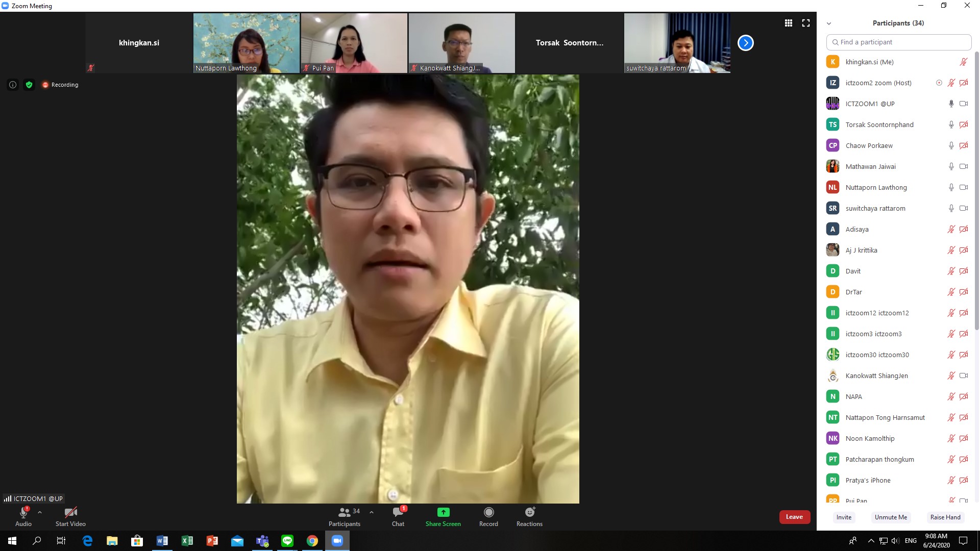Open the Chat panel
The height and width of the screenshot is (551, 980).
[x=398, y=516]
